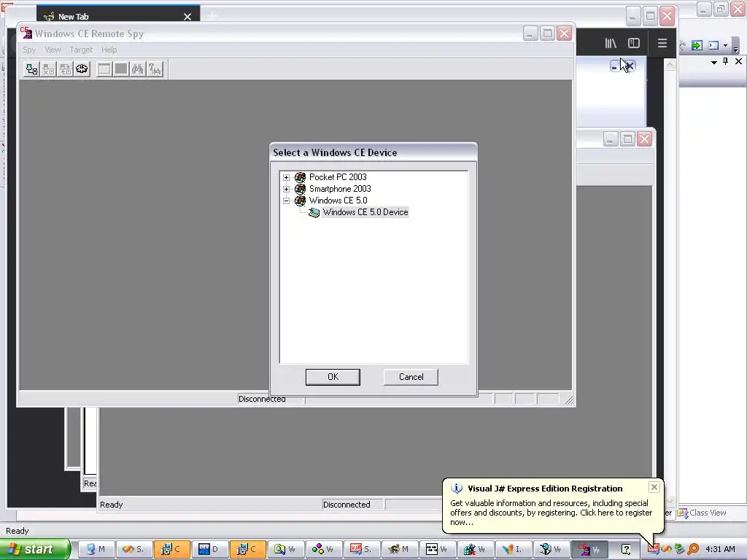747x560 pixels.
Task: Click the white window toolbar icon
Action: pyautogui.click(x=104, y=69)
